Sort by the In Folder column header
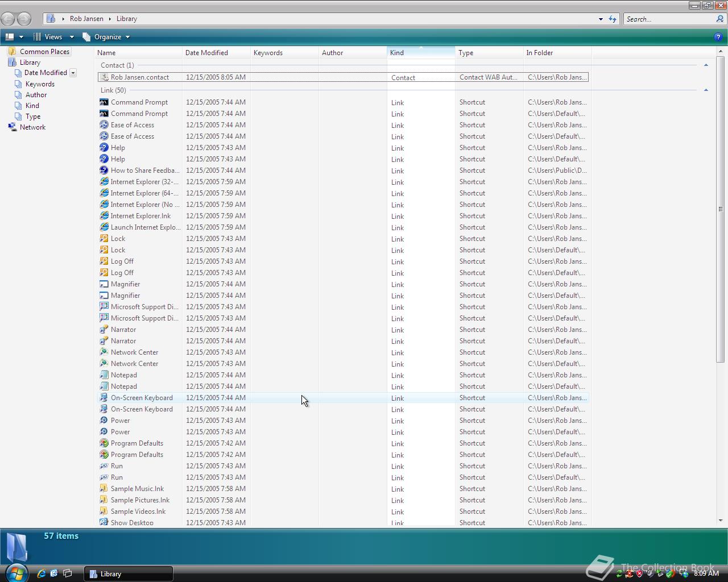728x582 pixels. tap(557, 52)
